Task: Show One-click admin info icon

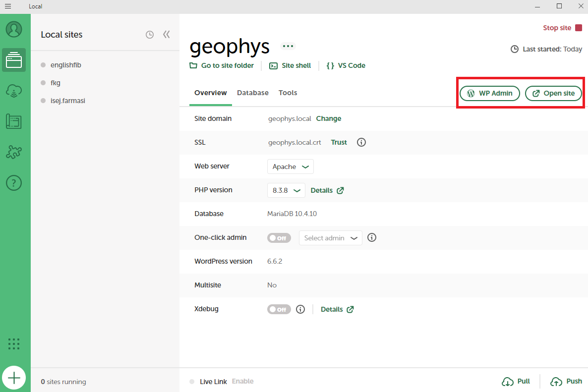Action: (372, 237)
